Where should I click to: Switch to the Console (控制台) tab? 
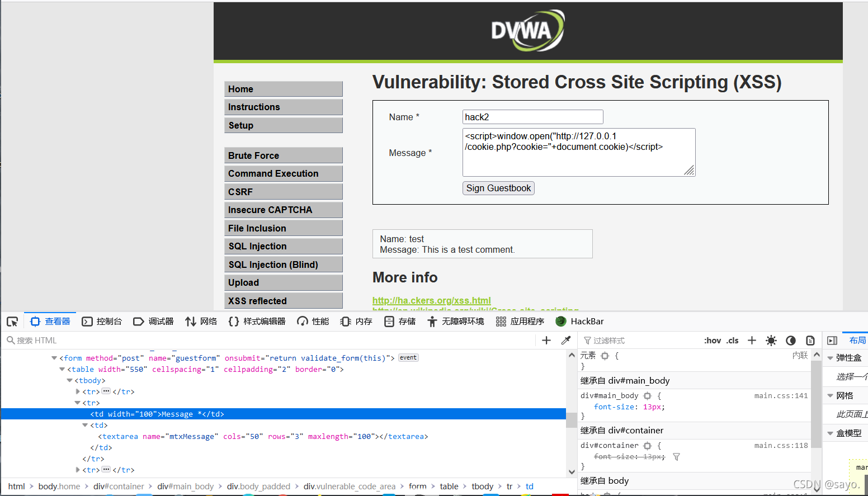click(x=102, y=322)
